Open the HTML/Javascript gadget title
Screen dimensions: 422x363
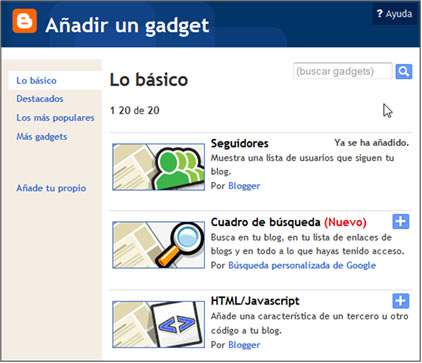(x=255, y=301)
